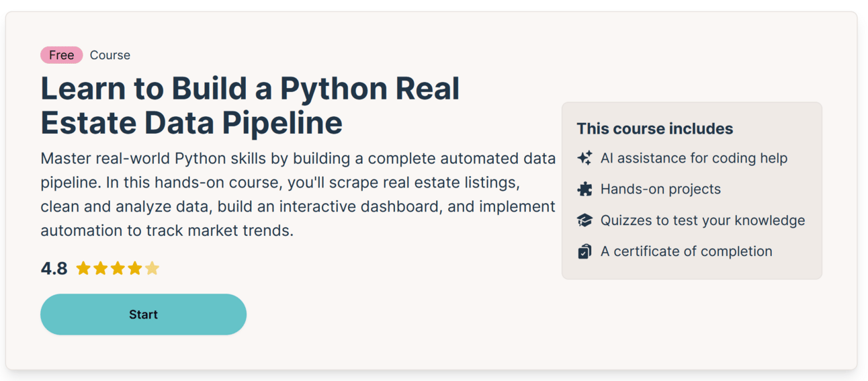
Task: Click the certificate of completion icon
Action: click(584, 252)
